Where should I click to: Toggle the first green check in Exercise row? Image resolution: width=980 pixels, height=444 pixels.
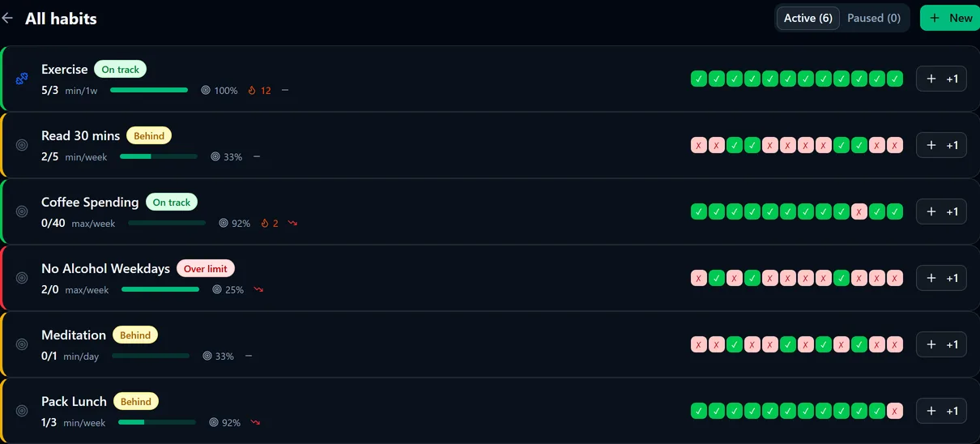699,79
